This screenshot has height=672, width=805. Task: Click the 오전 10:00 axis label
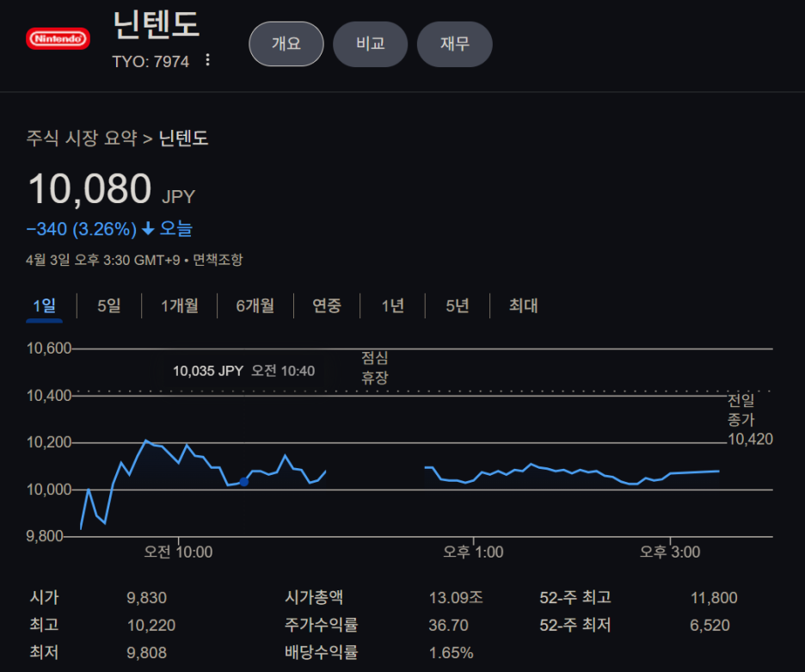178,552
